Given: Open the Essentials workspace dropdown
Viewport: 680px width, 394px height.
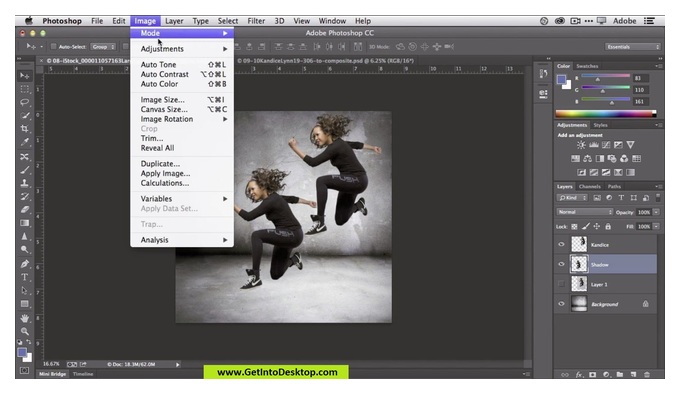Looking at the screenshot, I should click(x=633, y=46).
